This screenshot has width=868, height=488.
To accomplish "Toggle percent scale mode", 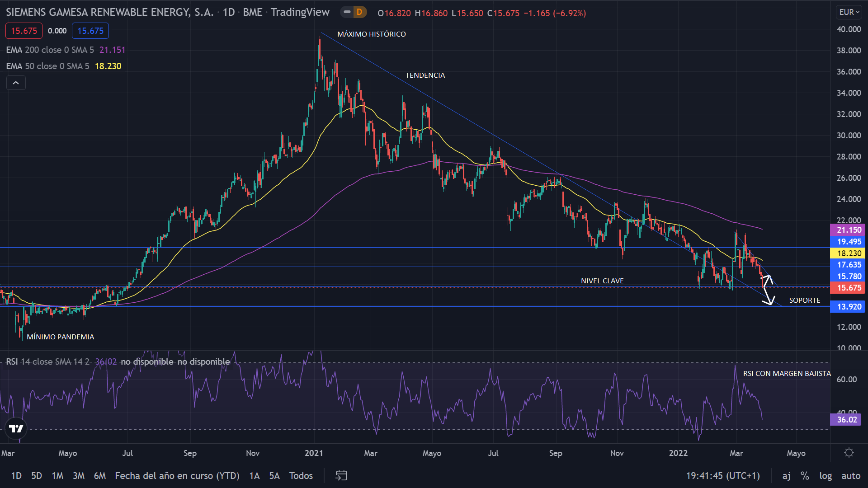I will point(805,475).
